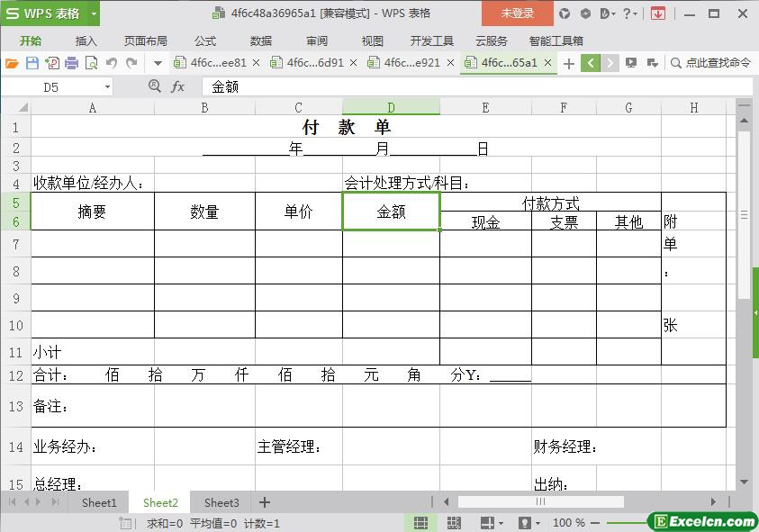Screen dimensions: 759x532
Task: Select the 付款方式 header cell
Action: 550,203
